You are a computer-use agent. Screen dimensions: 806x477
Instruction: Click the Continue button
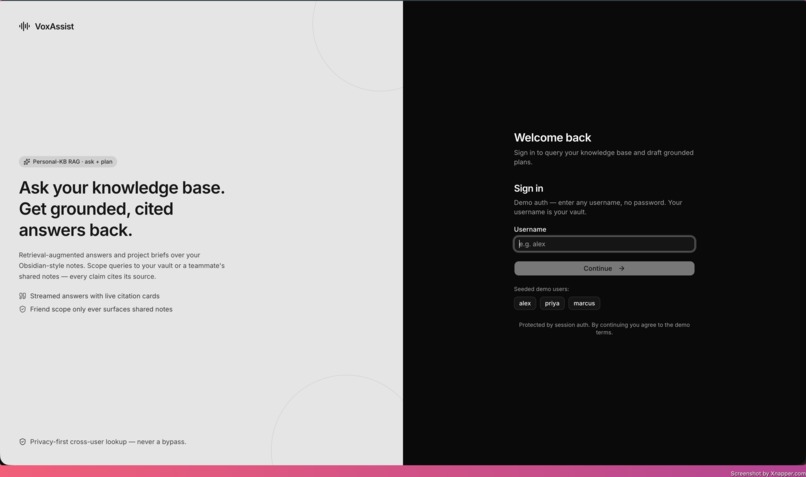[x=604, y=268]
